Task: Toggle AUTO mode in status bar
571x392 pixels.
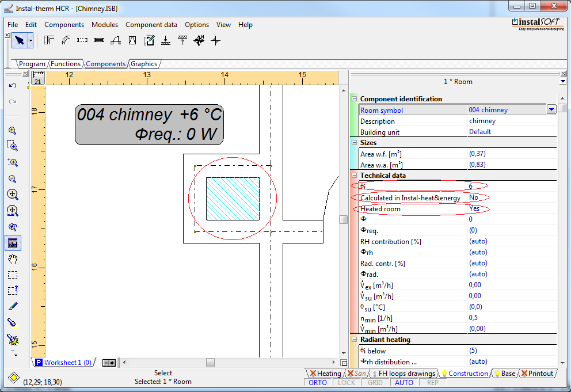Action: (x=404, y=383)
